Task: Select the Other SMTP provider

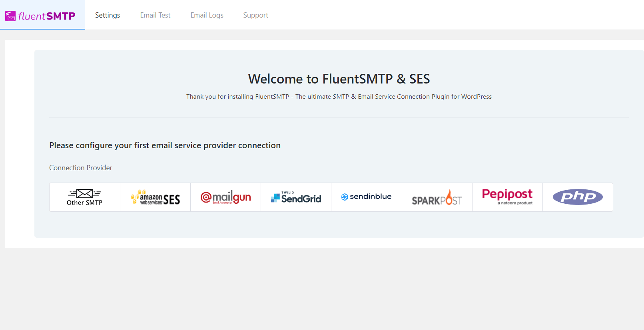Action: 85,197
